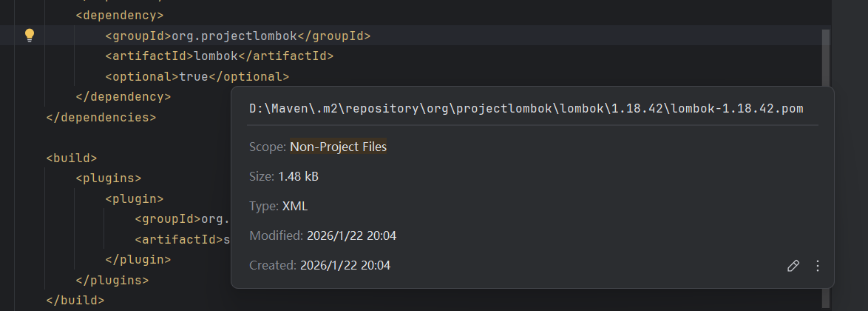This screenshot has height=311, width=868.
Task: Click the closing </plugin> tag
Action: pos(138,260)
